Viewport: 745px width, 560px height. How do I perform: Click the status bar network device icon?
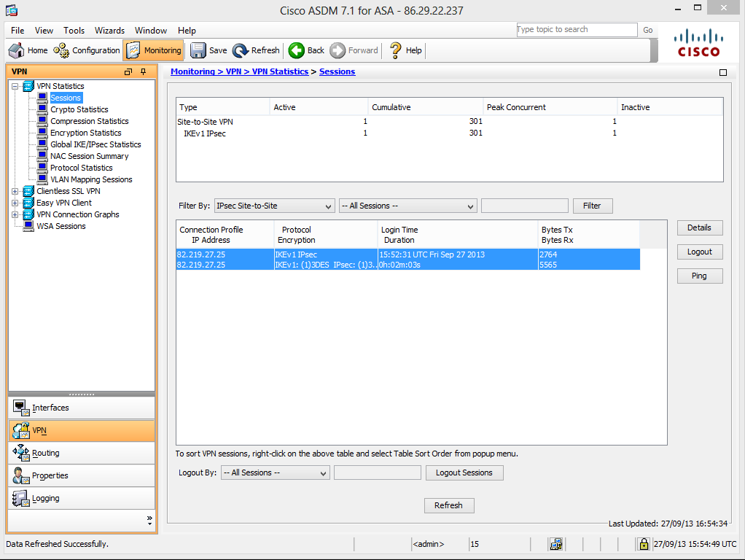[x=556, y=544]
